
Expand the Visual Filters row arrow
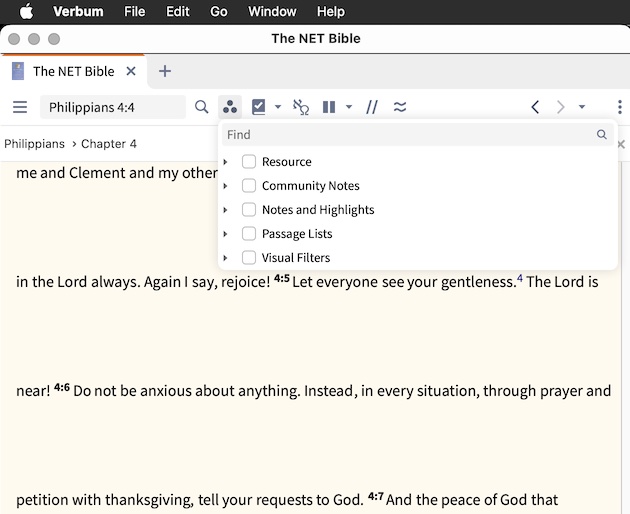(225, 258)
